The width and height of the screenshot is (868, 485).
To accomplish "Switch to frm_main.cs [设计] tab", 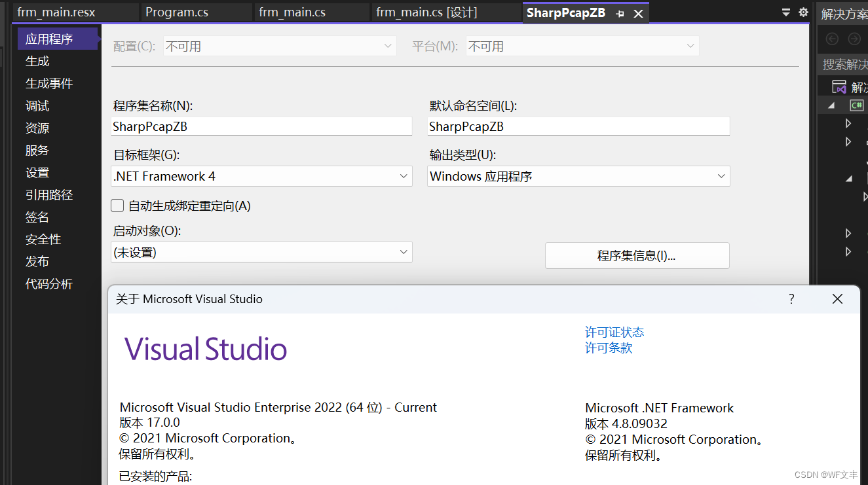I will [445, 12].
